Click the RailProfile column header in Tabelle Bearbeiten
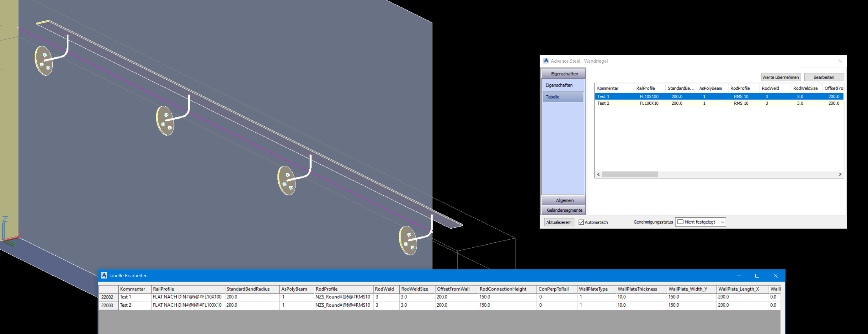 click(x=163, y=289)
